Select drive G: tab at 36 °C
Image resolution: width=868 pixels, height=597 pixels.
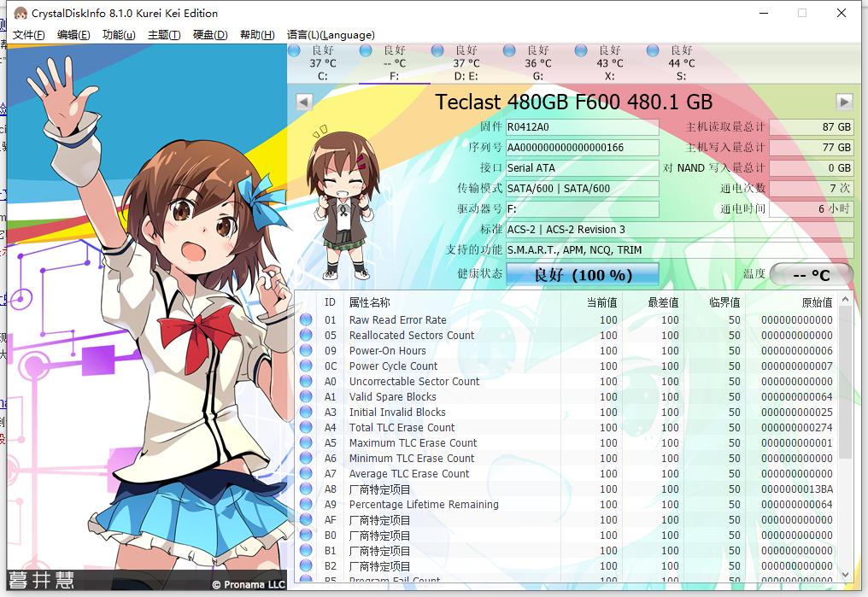[538, 63]
